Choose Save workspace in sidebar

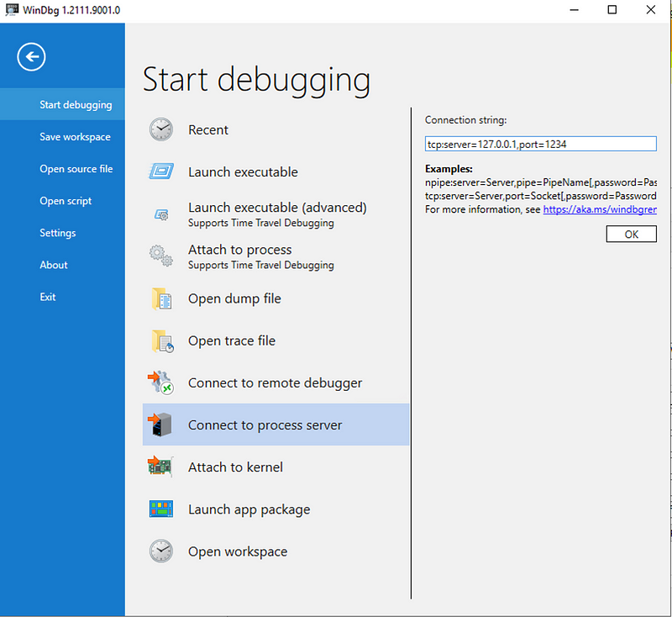point(62,137)
